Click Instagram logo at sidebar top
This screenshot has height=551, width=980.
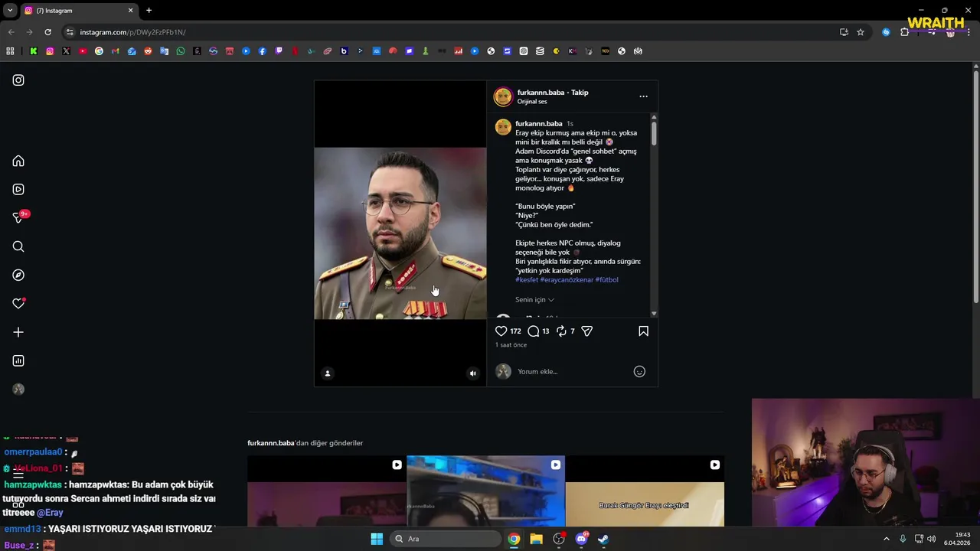(x=18, y=80)
